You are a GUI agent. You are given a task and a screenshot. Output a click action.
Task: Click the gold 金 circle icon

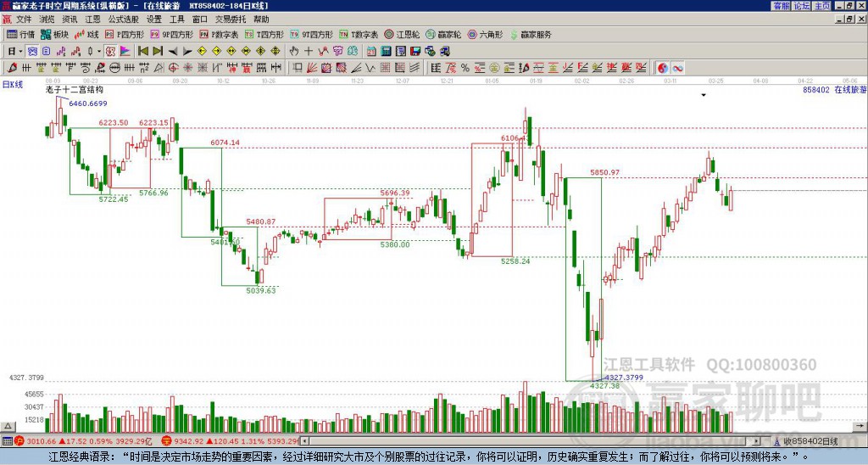point(494,68)
